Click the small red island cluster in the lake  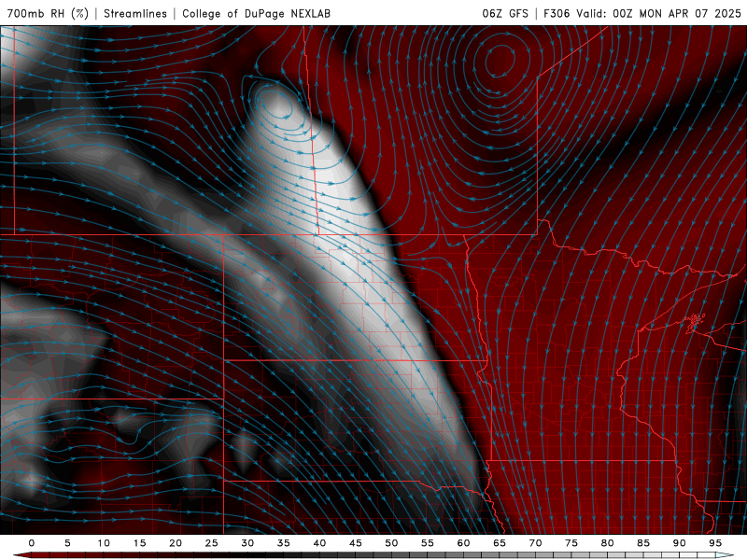click(x=695, y=322)
